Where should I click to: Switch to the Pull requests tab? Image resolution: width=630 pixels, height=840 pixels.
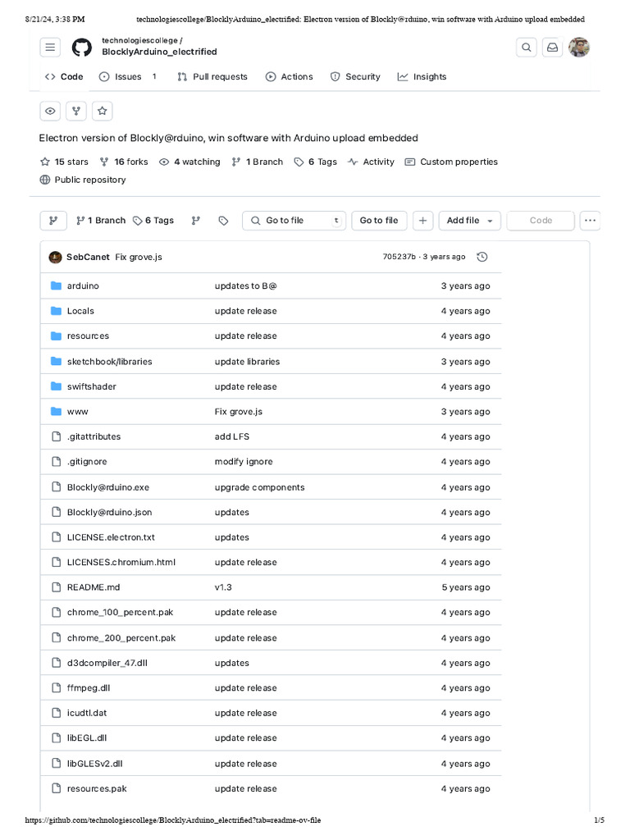pyautogui.click(x=212, y=76)
